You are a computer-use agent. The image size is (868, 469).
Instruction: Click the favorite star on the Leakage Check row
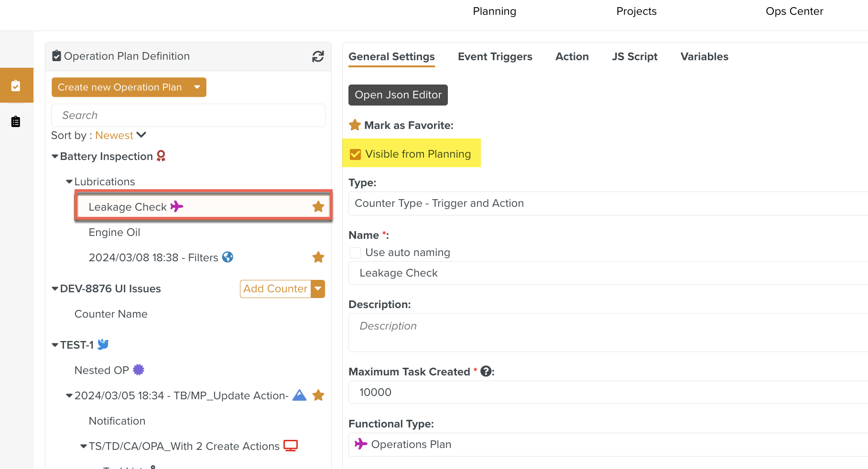coord(318,207)
